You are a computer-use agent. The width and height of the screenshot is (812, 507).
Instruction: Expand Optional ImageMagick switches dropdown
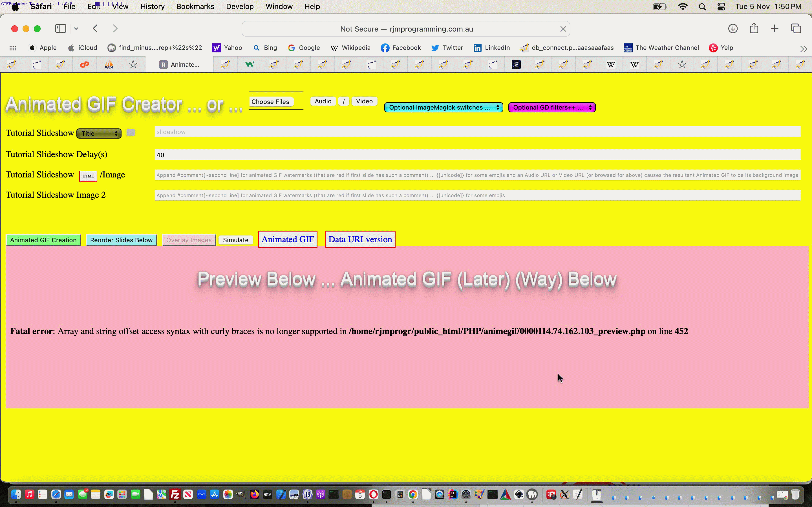coord(443,107)
